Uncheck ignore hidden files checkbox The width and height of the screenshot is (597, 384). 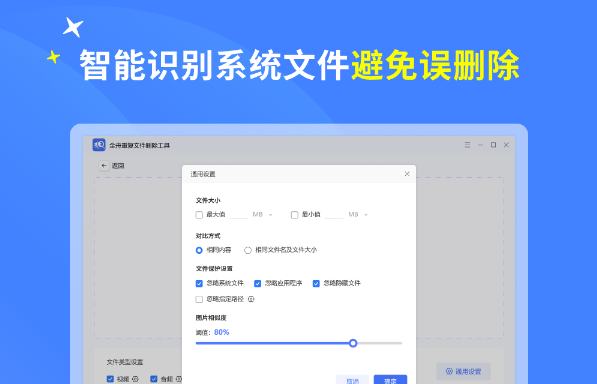(x=316, y=284)
